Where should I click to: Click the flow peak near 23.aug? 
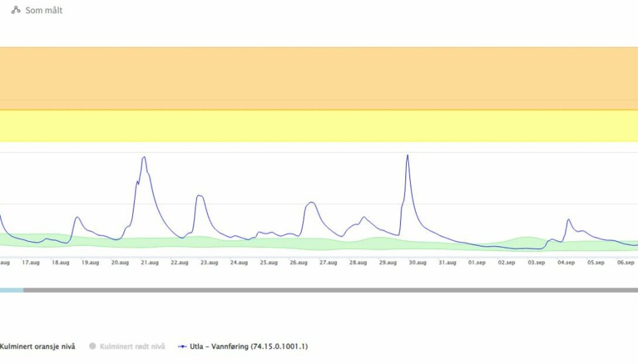point(199,196)
